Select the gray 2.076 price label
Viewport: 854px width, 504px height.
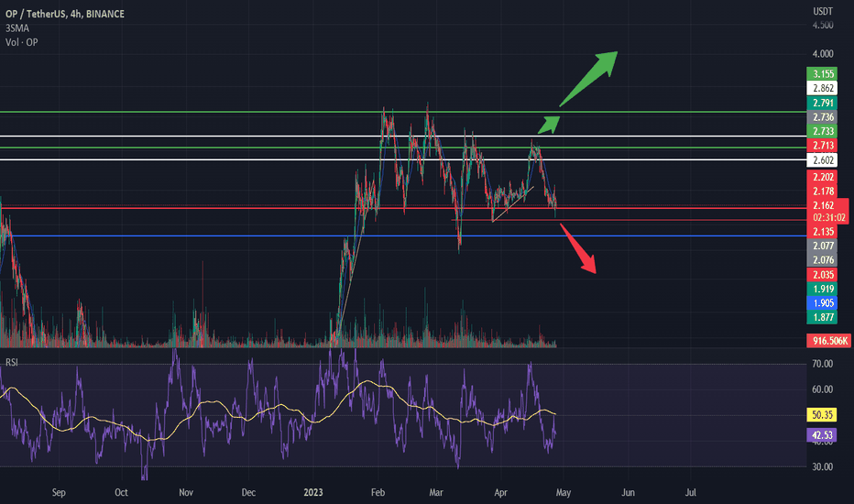tap(823, 260)
